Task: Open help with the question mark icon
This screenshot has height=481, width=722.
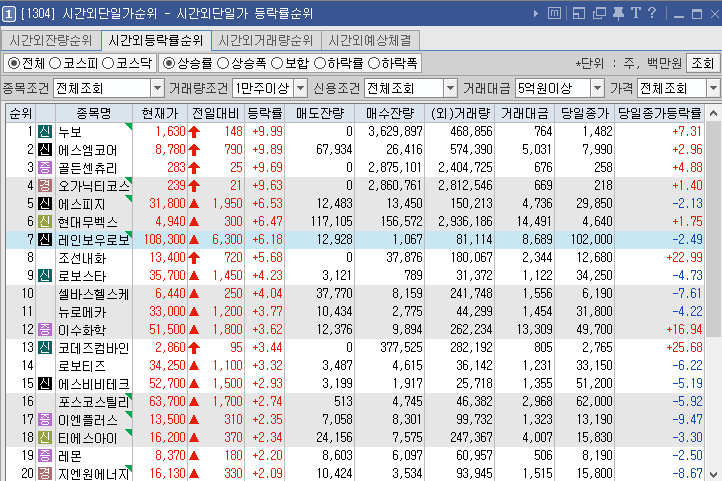Action: [652, 13]
